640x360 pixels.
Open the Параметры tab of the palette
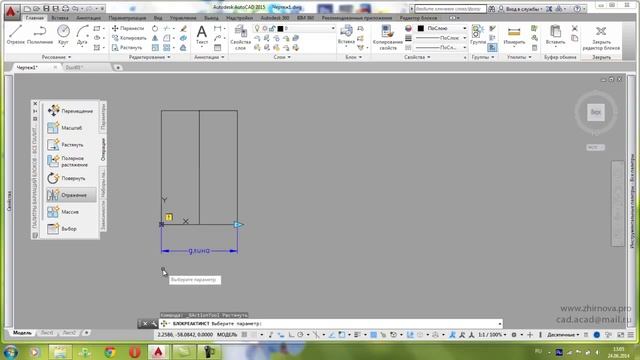pyautogui.click(x=103, y=116)
